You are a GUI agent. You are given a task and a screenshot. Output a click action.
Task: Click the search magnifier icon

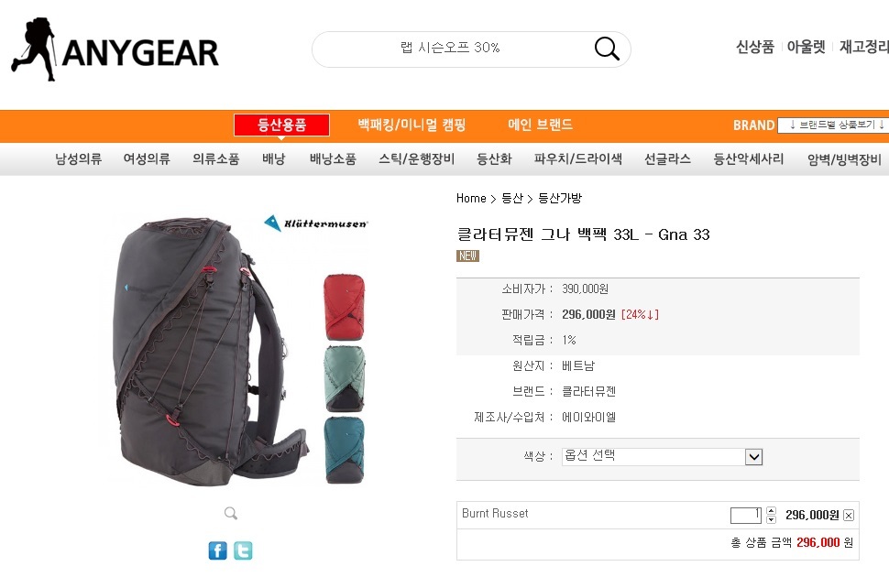click(x=606, y=49)
